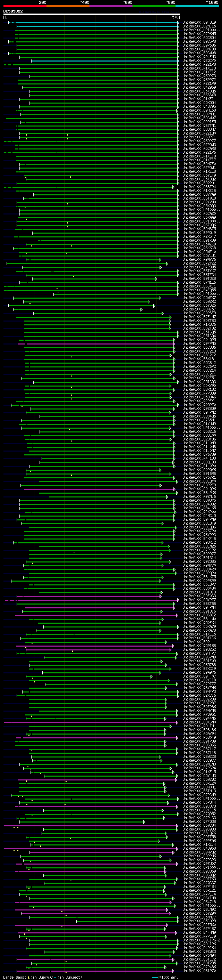Select UniRef100_P49264 label
This screenshot has width=222, height=980.
pyautogui.click(x=199, y=947)
